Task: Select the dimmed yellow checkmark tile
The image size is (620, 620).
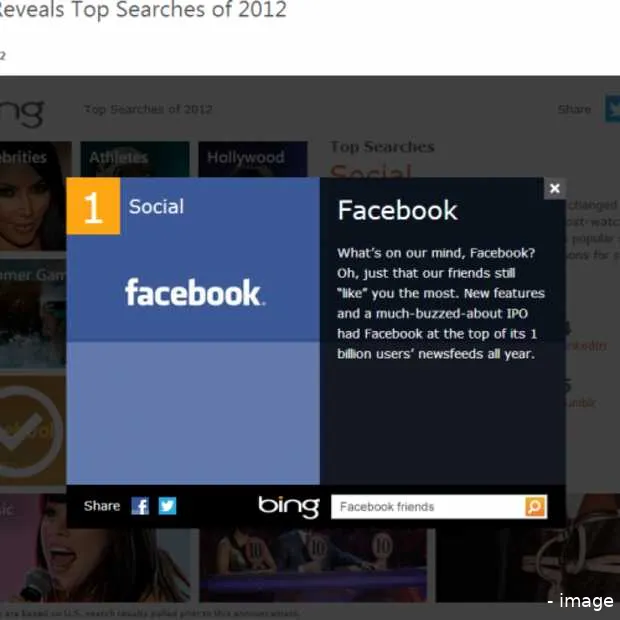Action: (33, 430)
